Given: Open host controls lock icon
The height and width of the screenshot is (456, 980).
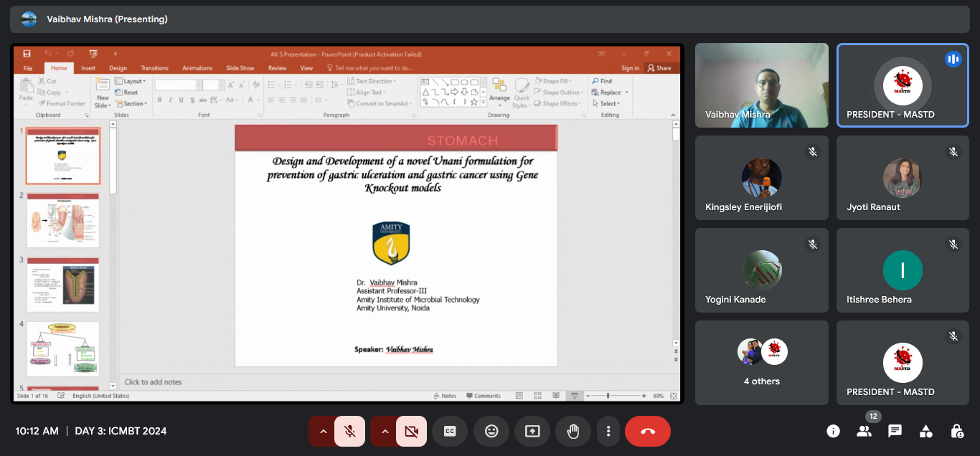Looking at the screenshot, I should coord(956,431).
